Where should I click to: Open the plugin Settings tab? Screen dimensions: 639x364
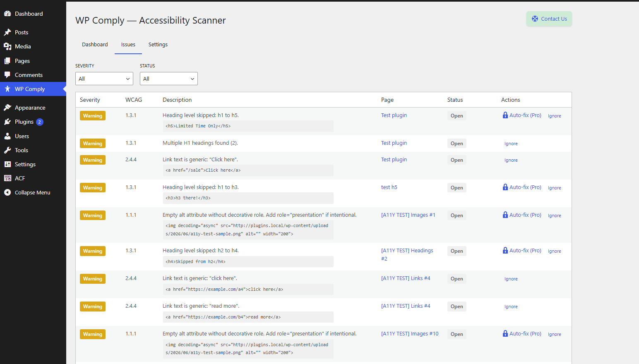click(158, 44)
